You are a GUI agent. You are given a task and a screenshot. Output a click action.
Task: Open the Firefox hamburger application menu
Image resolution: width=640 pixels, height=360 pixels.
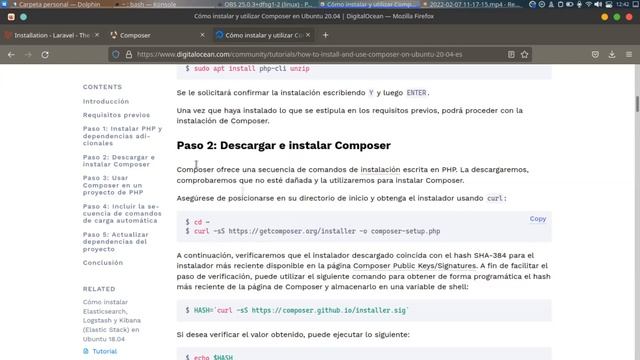629,54
